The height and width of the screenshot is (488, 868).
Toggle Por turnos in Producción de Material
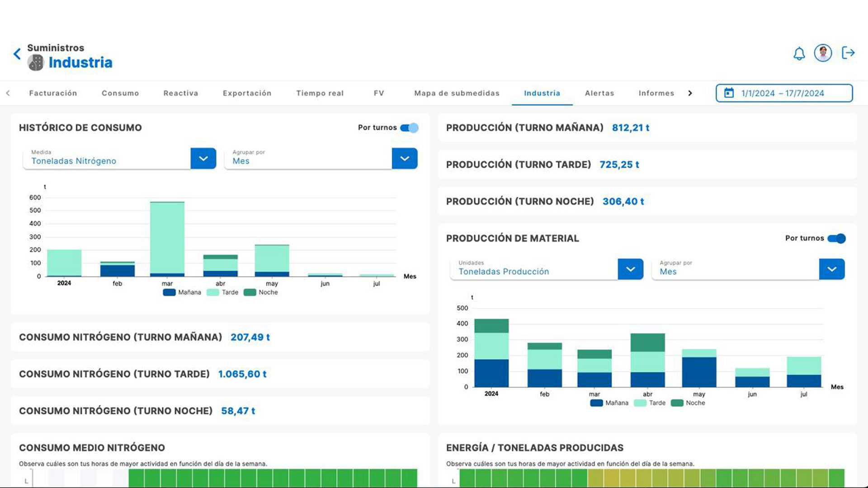(837, 239)
